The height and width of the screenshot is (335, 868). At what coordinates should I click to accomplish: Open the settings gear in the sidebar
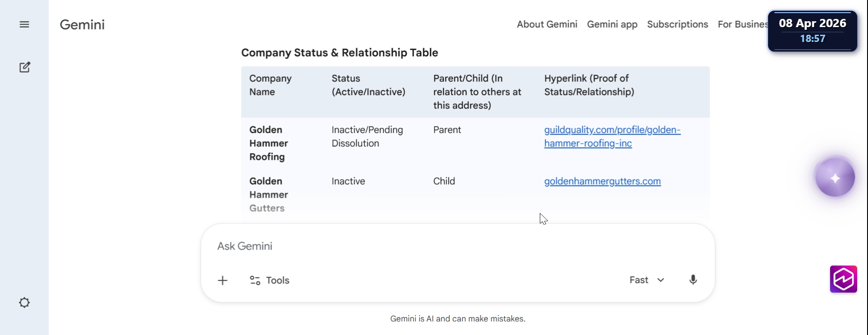(x=24, y=302)
